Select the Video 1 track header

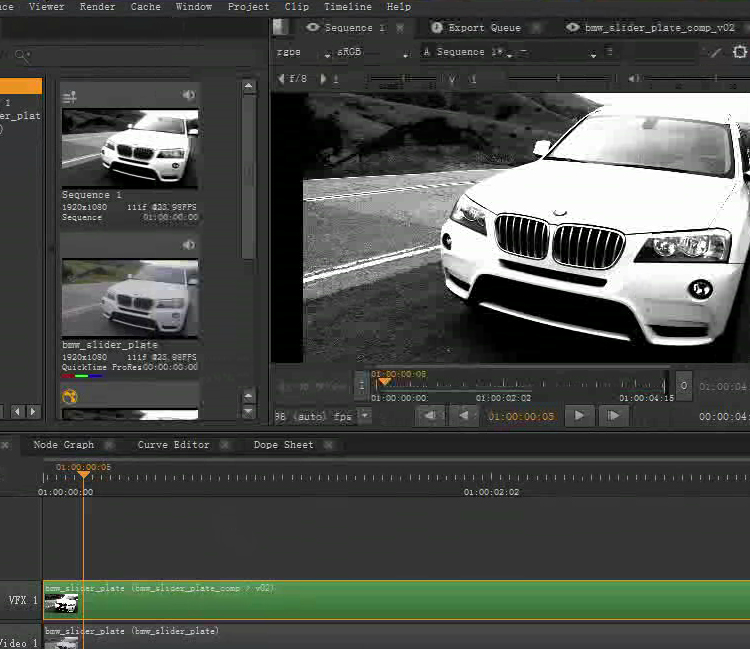point(21,638)
